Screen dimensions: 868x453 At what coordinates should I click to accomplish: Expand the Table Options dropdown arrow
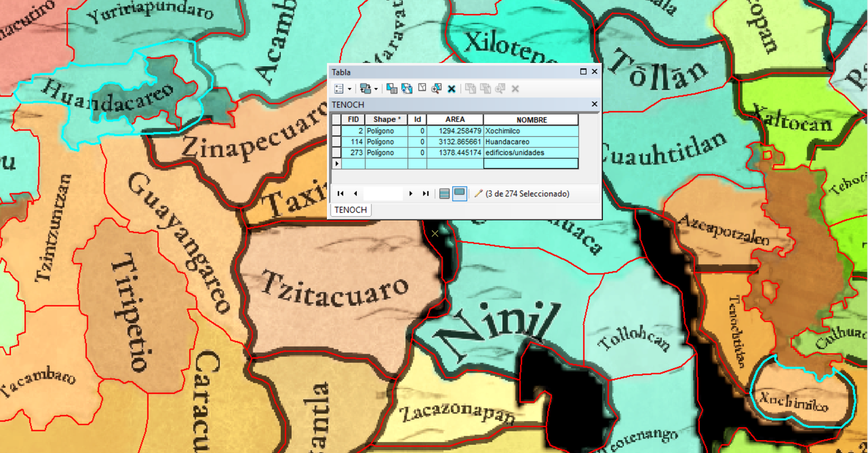pos(349,89)
